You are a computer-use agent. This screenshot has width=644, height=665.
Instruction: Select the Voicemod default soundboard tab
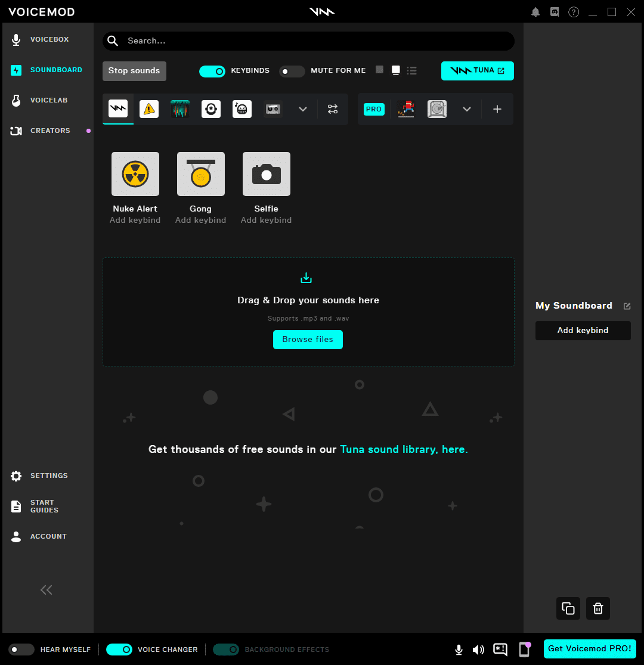pos(118,109)
